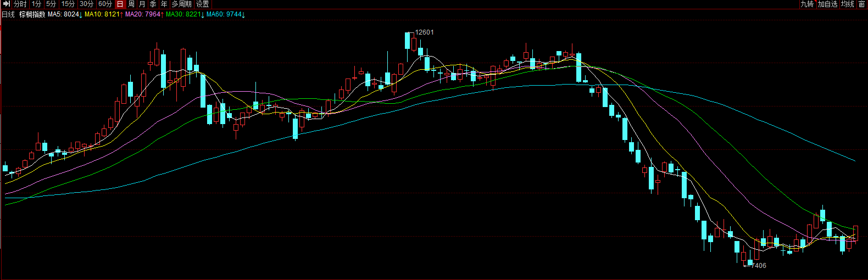This screenshot has height=280, width=868.
Task: Click the 日线 label in indicator row
Action: tap(8, 14)
